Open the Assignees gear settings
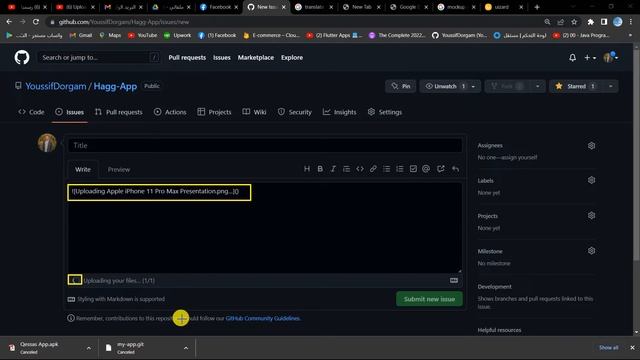Image resolution: width=640 pixels, height=360 pixels. pyautogui.click(x=591, y=146)
